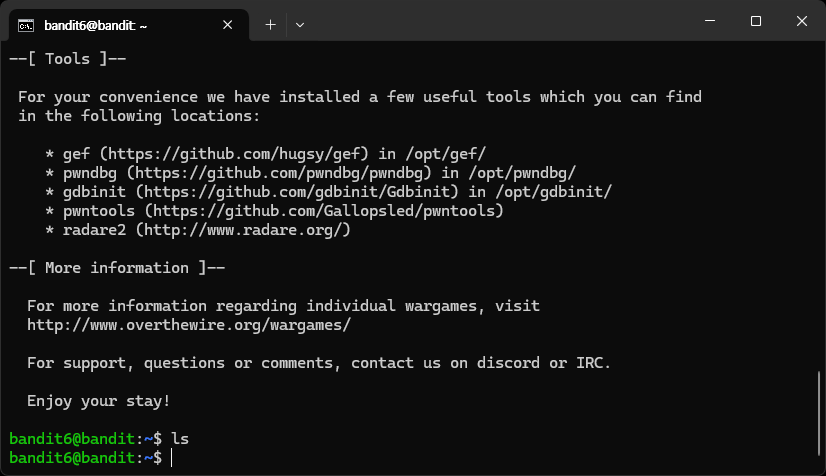Click the typed ls command
Image resolution: width=826 pixels, height=476 pixels.
tap(180, 439)
